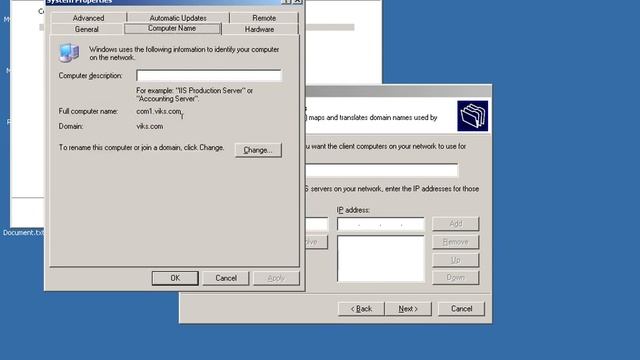This screenshot has width=640, height=360.
Task: Click the network computer icon
Action: click(x=69, y=53)
